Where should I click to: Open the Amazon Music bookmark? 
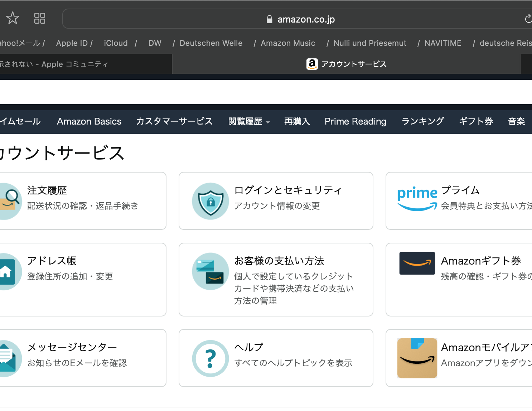pyautogui.click(x=288, y=43)
